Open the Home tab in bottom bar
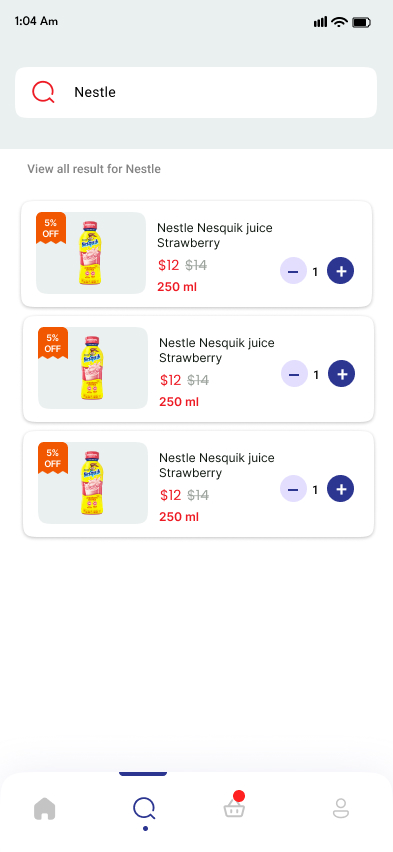This screenshot has width=393, height=852. pyautogui.click(x=45, y=808)
